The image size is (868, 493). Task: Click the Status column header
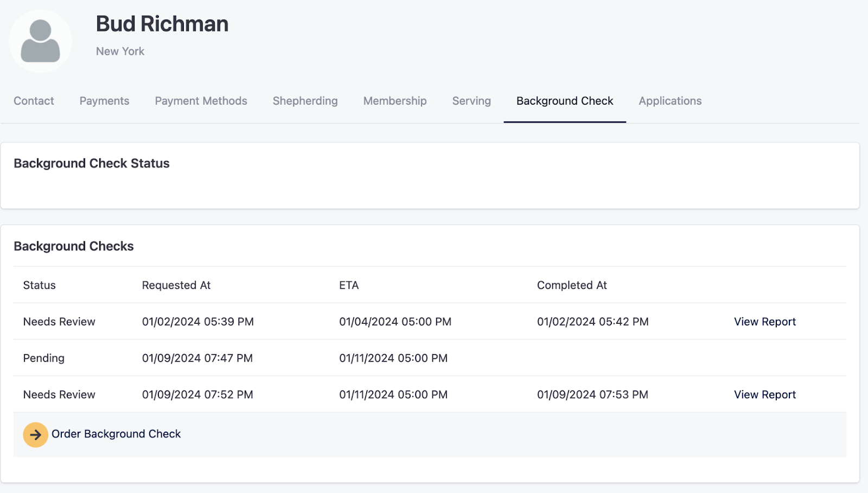pyautogui.click(x=40, y=285)
